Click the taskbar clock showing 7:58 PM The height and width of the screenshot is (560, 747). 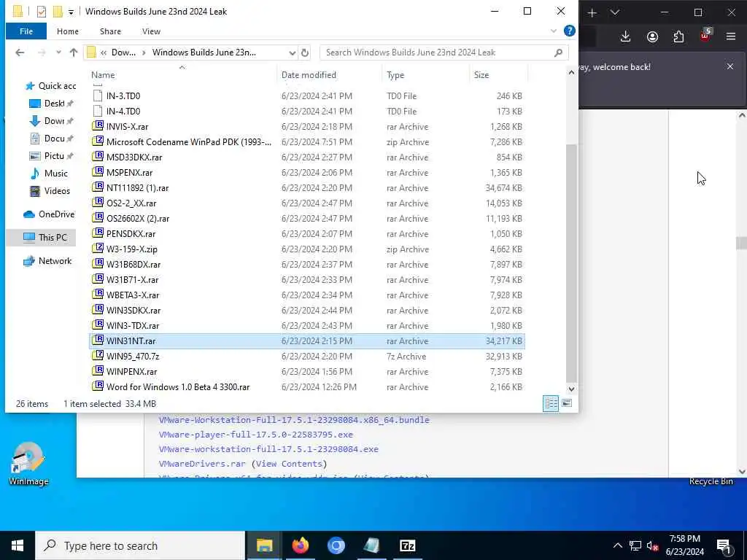point(684,545)
